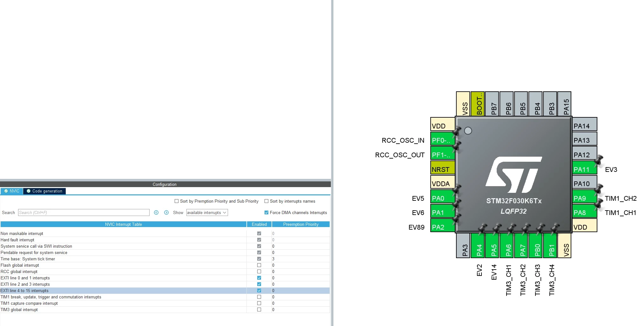644x326 pixels.
Task: Select the PA6 pin on the chip
Action: click(506, 246)
